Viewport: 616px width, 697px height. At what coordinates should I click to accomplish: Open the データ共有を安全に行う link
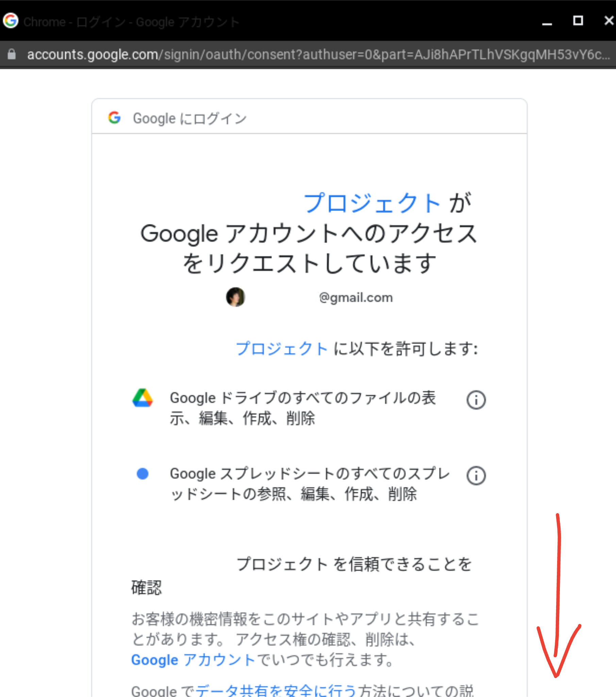point(276,691)
